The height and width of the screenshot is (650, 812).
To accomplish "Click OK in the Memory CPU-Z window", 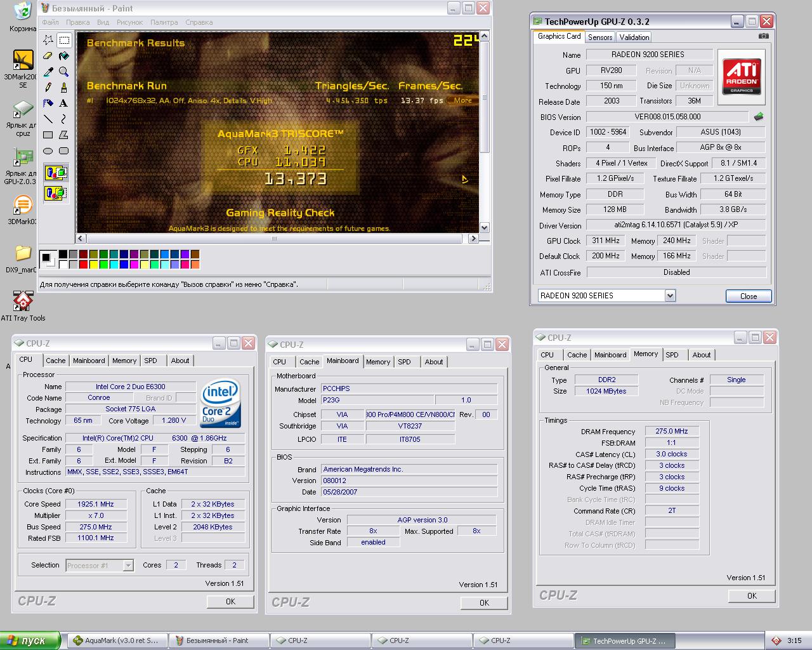I will tap(752, 595).
